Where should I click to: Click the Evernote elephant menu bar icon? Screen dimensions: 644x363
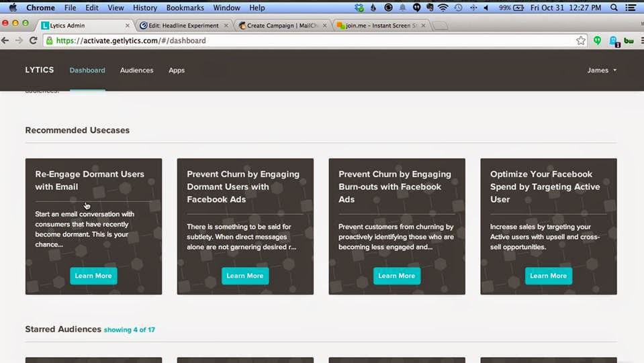(430, 7)
